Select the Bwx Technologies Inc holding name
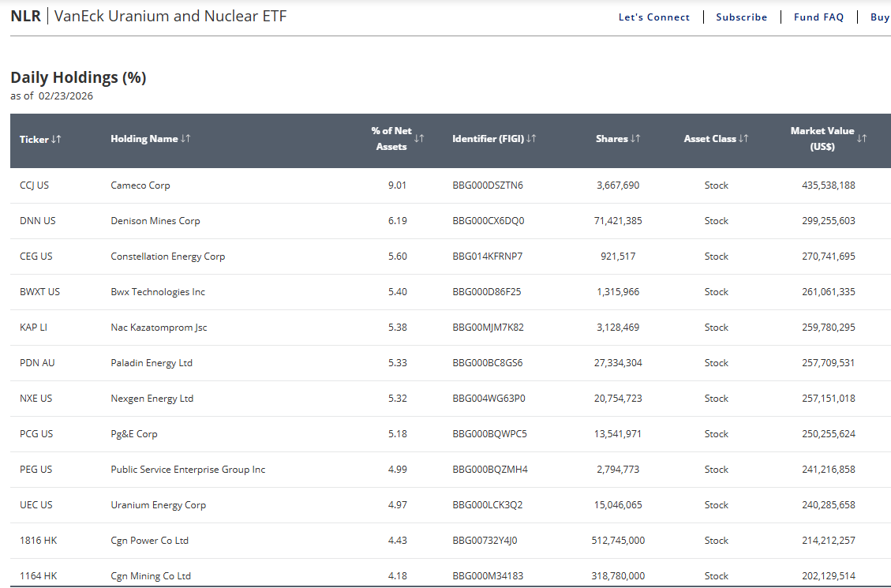This screenshot has height=588, width=891. pyautogui.click(x=158, y=292)
